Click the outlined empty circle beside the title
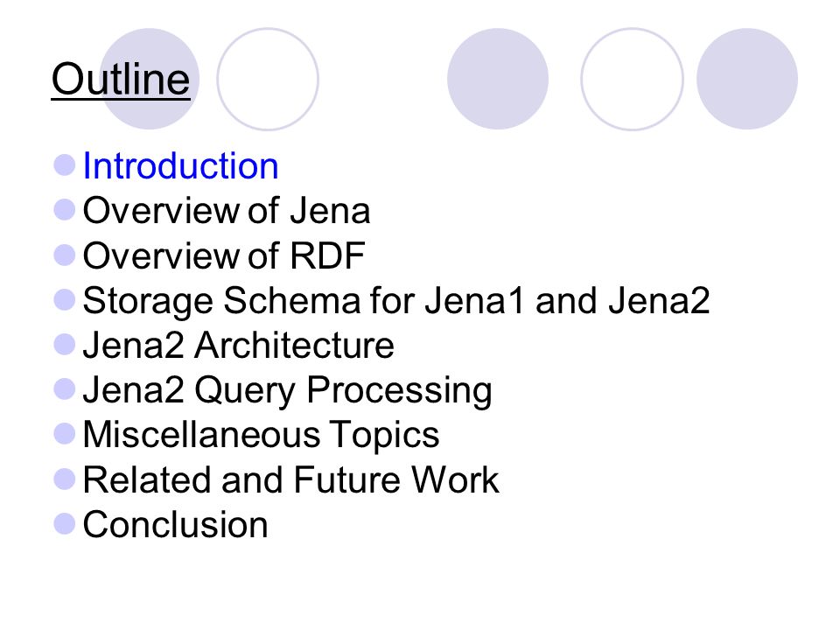The image size is (840, 630). coord(268,79)
